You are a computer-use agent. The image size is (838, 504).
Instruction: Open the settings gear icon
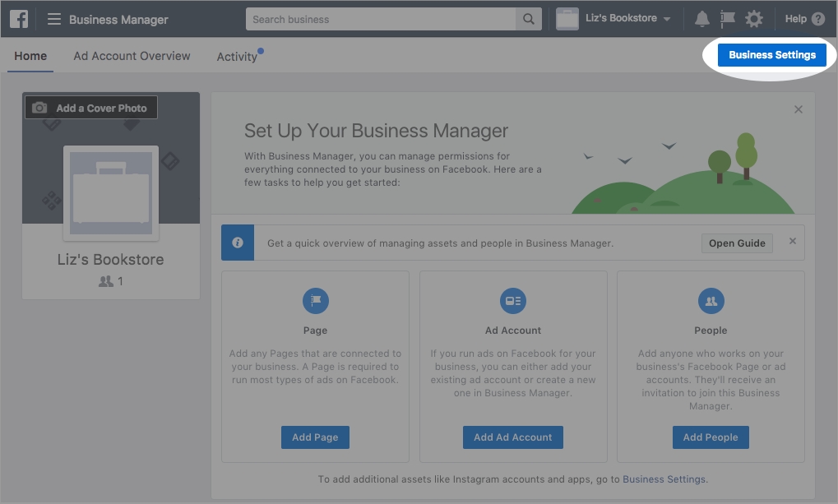(x=753, y=19)
